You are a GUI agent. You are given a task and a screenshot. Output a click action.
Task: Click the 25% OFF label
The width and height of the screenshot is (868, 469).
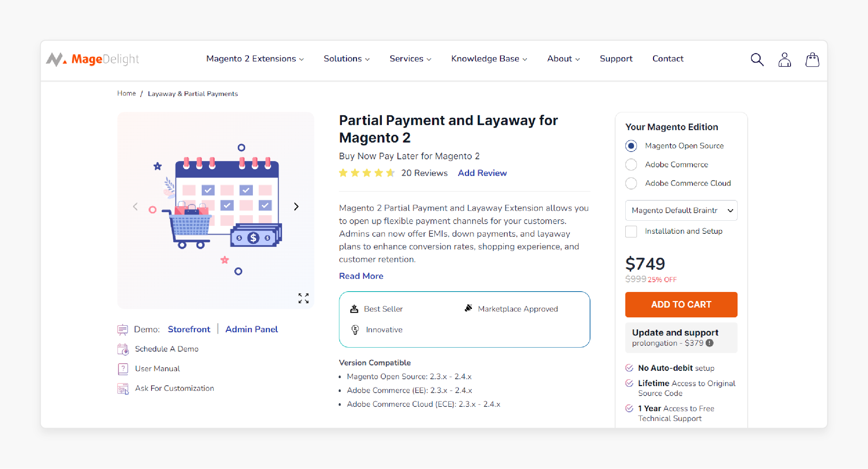click(x=662, y=280)
